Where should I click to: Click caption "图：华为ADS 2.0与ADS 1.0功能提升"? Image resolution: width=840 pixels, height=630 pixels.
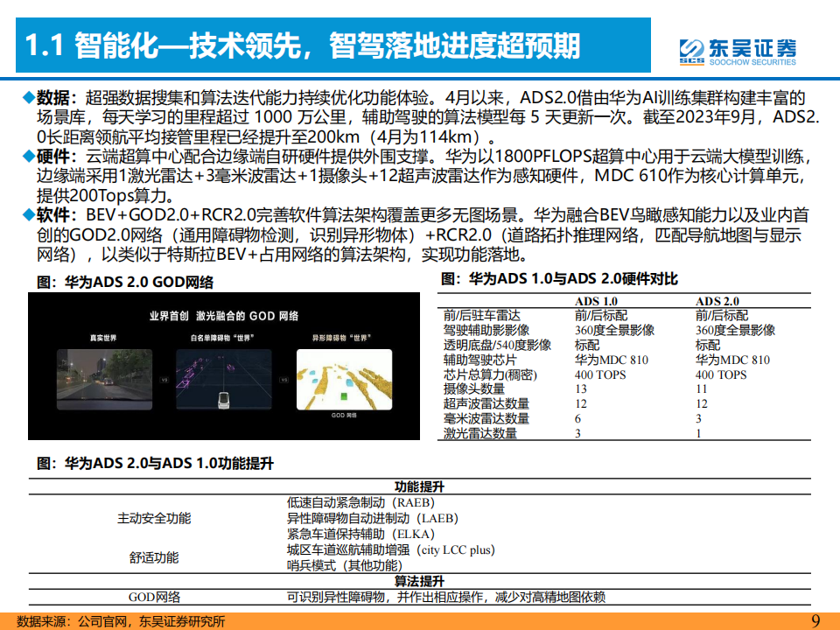pos(155,463)
